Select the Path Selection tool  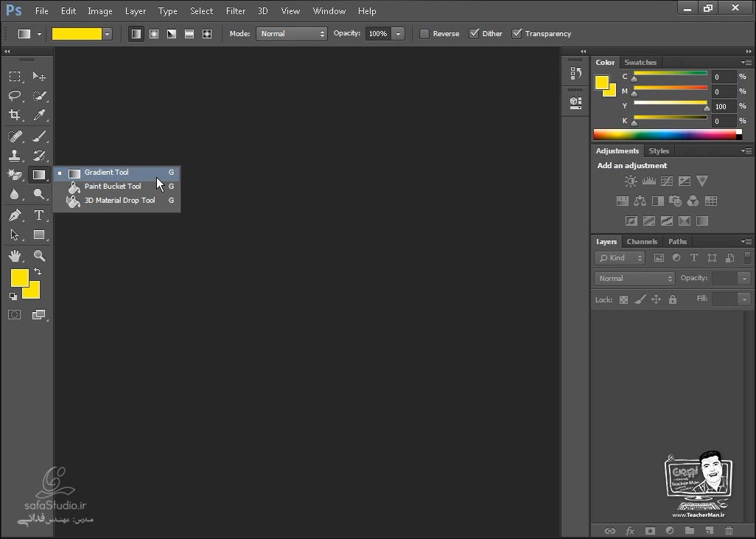pyautogui.click(x=15, y=234)
